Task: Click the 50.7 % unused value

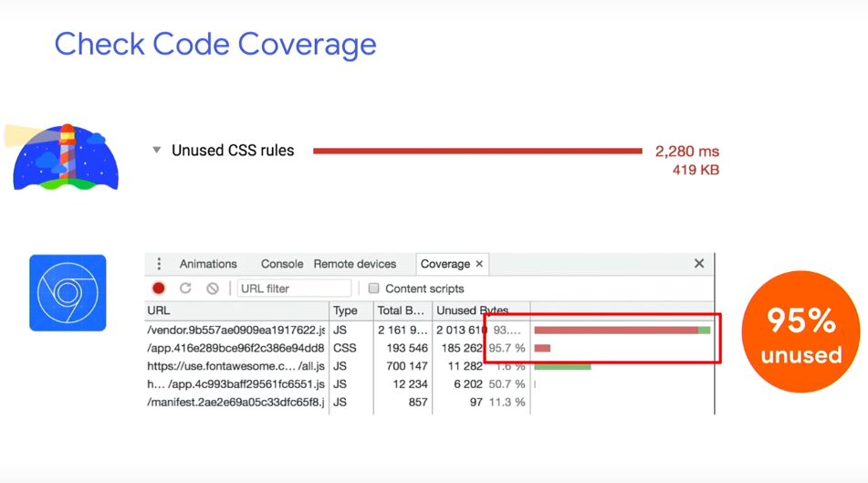Action: [507, 383]
